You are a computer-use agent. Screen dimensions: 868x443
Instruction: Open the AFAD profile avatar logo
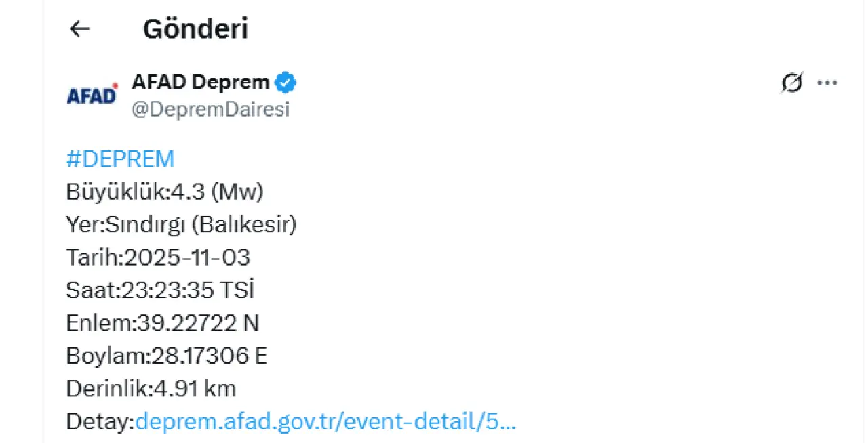pos(92,96)
